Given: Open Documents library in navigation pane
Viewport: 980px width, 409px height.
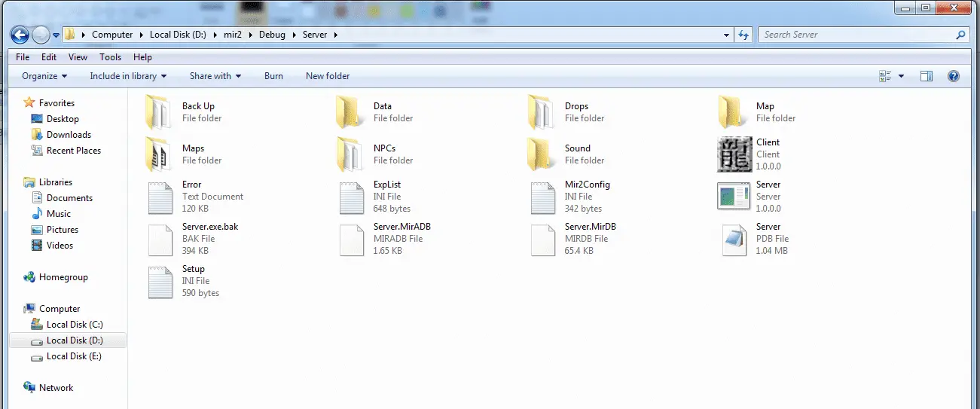Looking at the screenshot, I should [x=69, y=198].
